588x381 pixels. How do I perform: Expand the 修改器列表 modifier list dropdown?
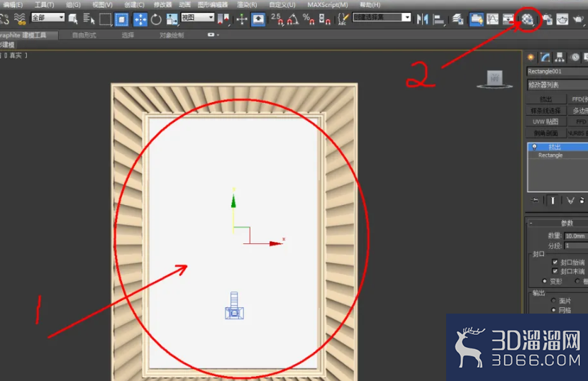[558, 84]
